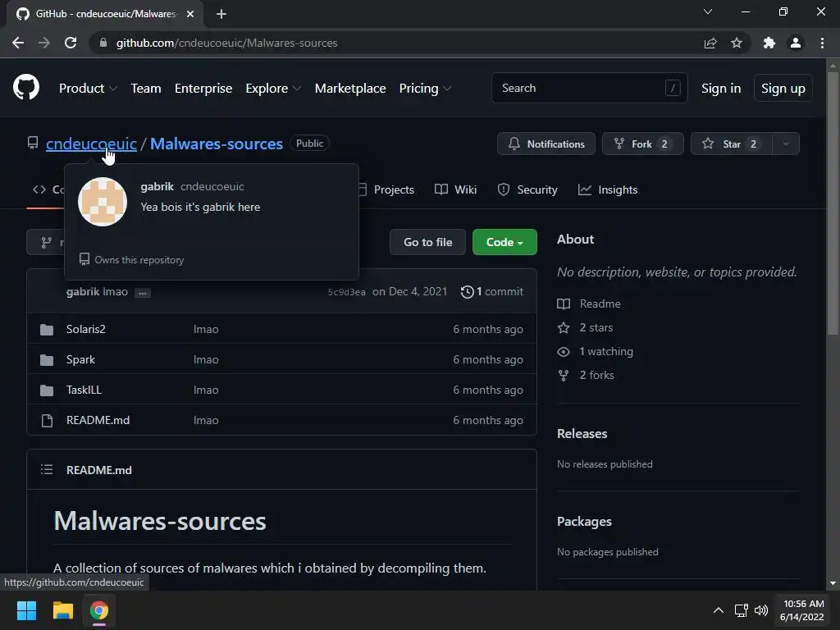
Task: Click the commit history clock icon
Action: (467, 291)
